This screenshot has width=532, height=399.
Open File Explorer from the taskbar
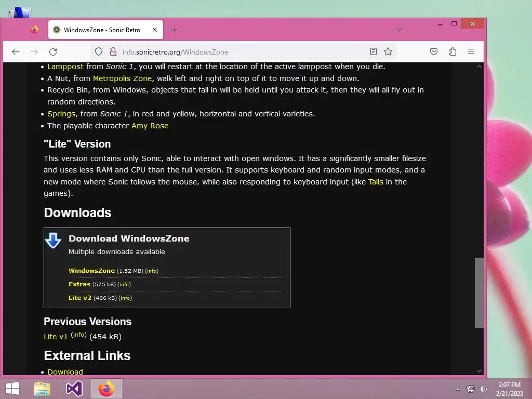pos(42,389)
